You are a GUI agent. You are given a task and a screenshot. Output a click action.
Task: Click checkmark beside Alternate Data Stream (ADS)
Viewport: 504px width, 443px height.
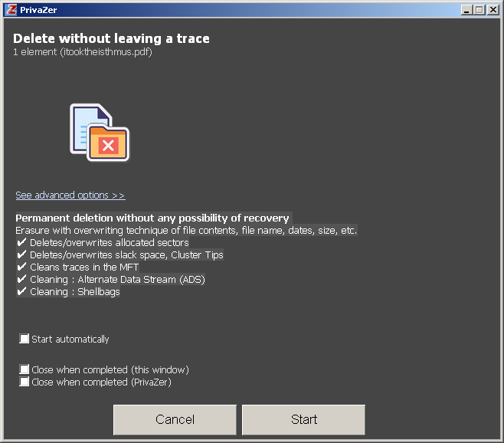[21, 279]
